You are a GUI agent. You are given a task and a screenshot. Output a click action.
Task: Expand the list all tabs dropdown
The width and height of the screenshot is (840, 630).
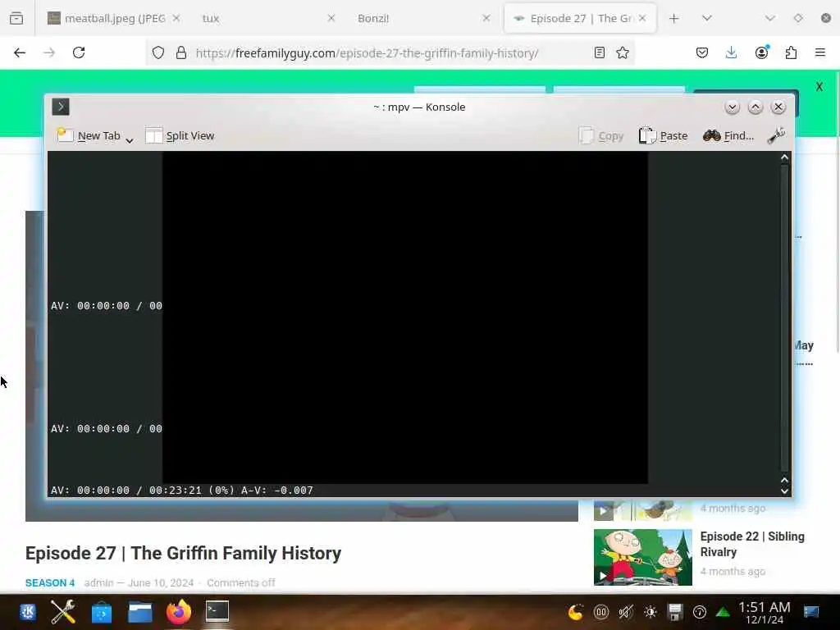click(x=706, y=18)
